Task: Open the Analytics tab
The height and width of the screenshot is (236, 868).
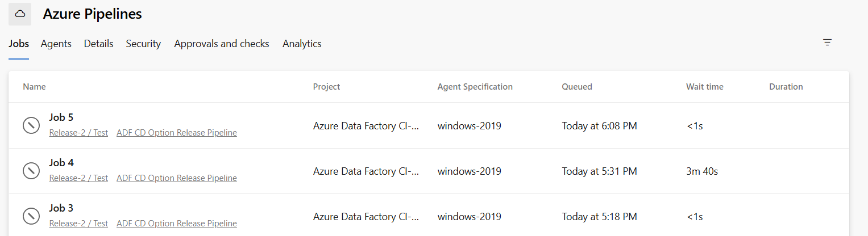Action: [302, 44]
